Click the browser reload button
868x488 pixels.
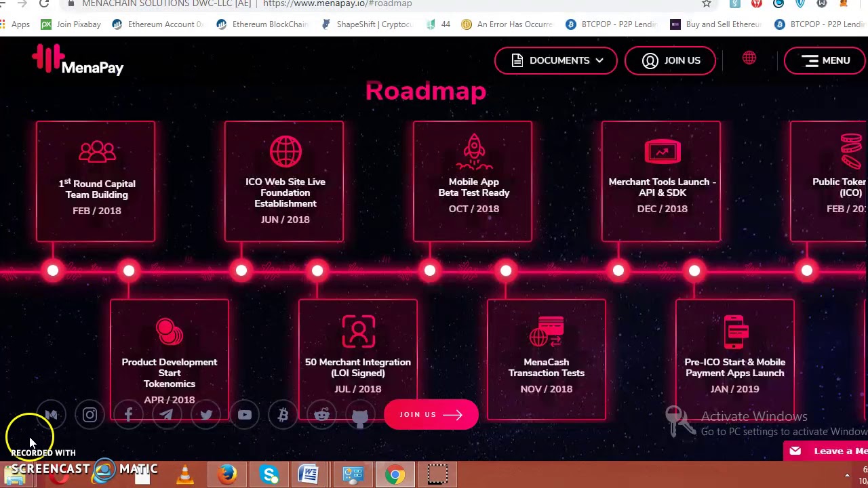44,4
